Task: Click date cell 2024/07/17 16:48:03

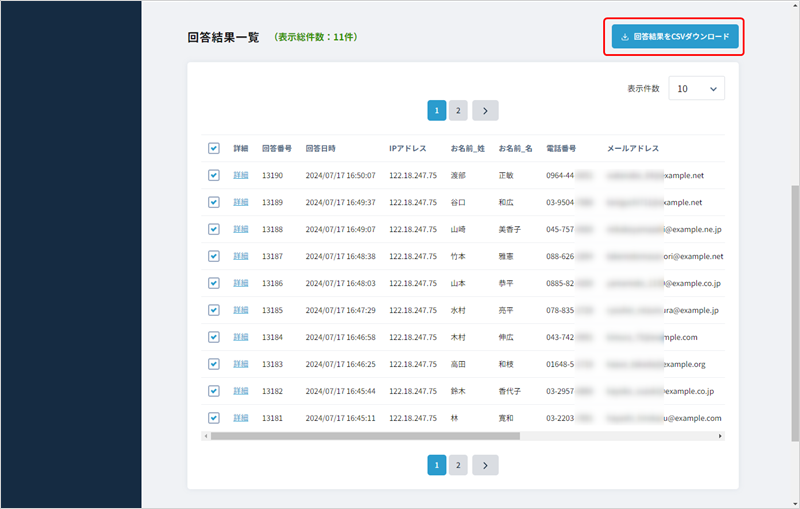Action: point(340,283)
